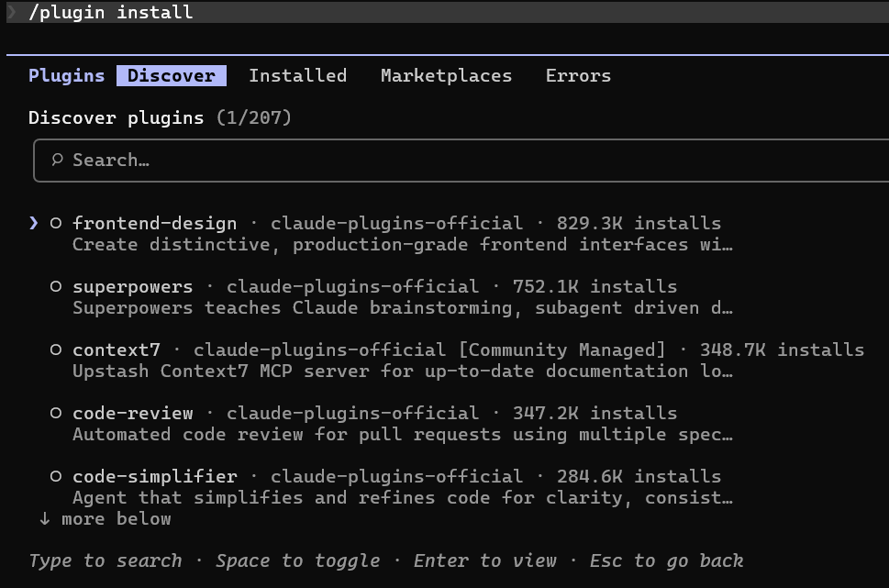Select the context7 plugin name
Viewport: 889px width, 588px height.
(x=117, y=349)
